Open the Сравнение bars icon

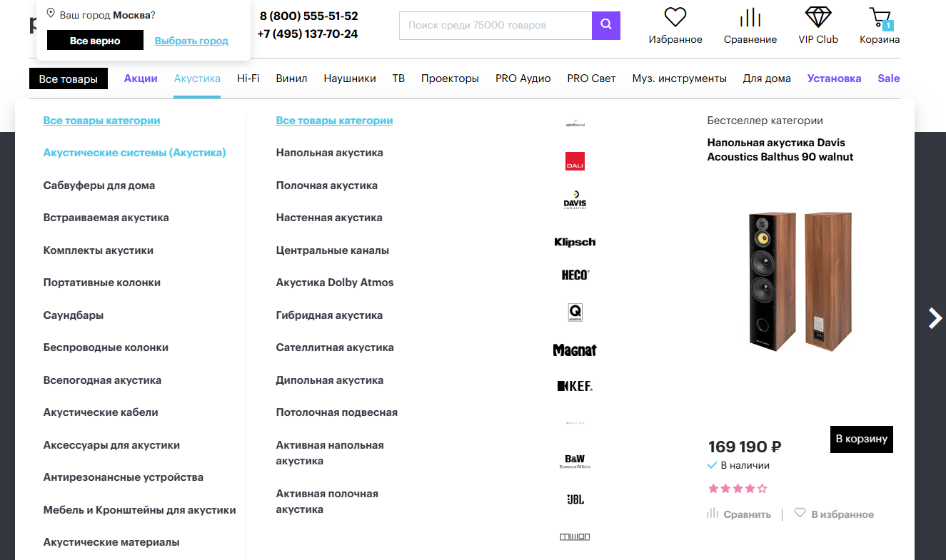coord(750,17)
